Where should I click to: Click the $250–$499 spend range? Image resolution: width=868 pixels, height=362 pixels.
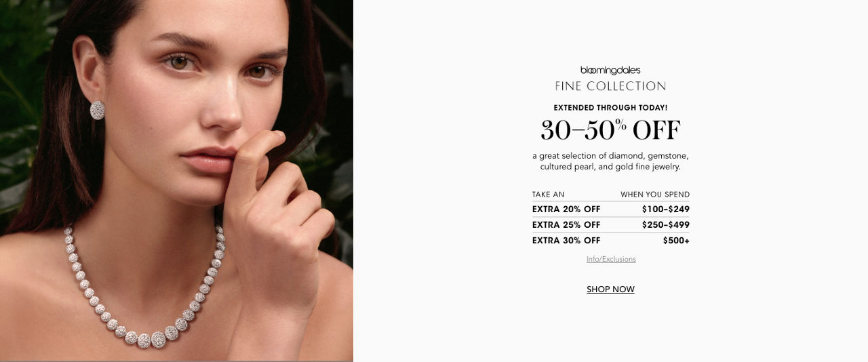point(666,225)
